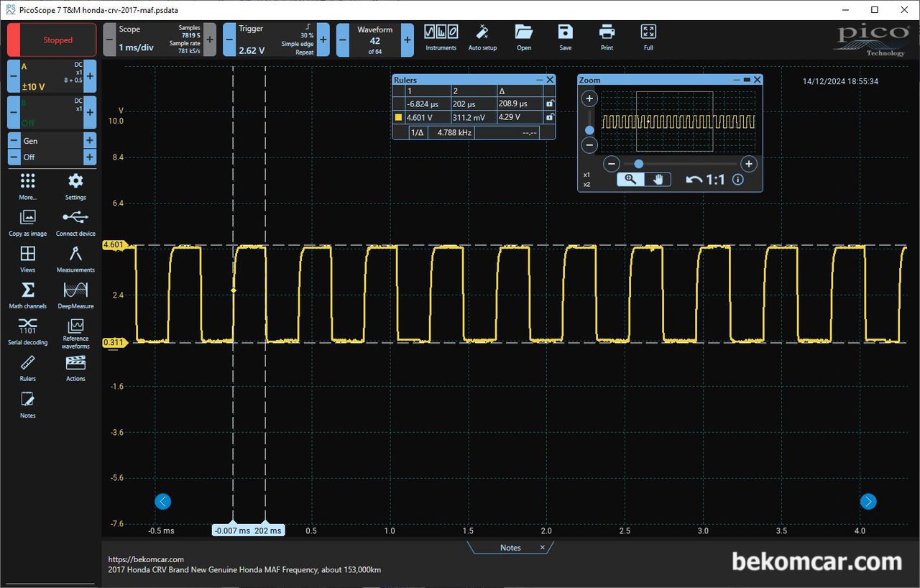Click the horizontal zoom slider handle

click(x=638, y=164)
